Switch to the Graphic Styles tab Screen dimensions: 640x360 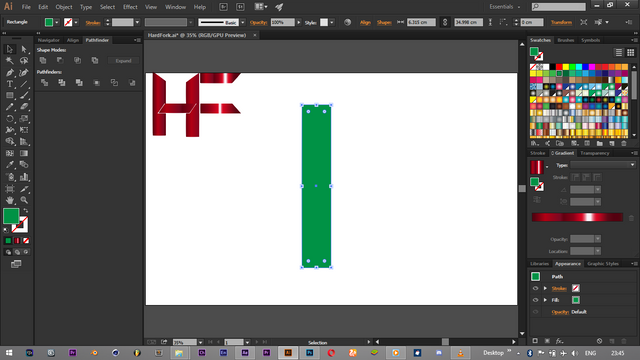pos(603,264)
